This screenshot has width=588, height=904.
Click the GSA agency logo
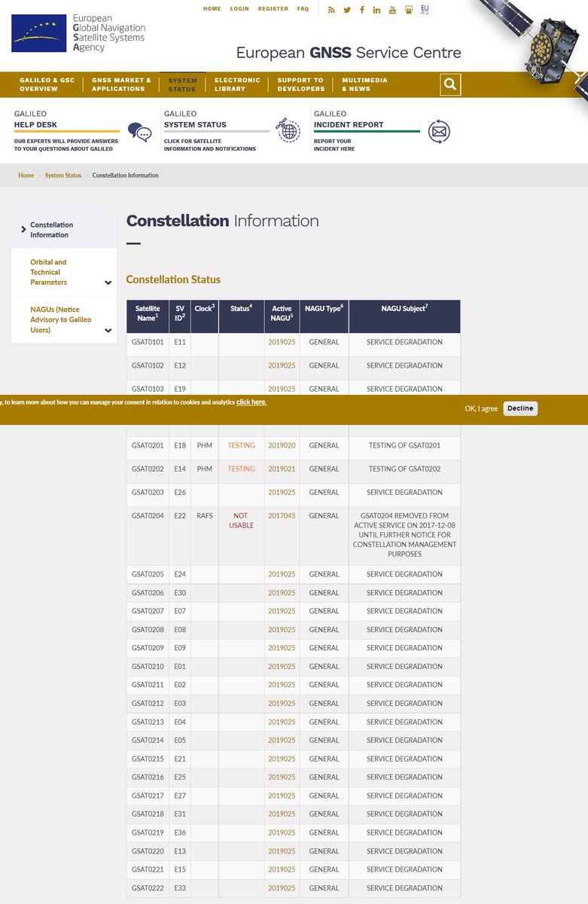78,32
